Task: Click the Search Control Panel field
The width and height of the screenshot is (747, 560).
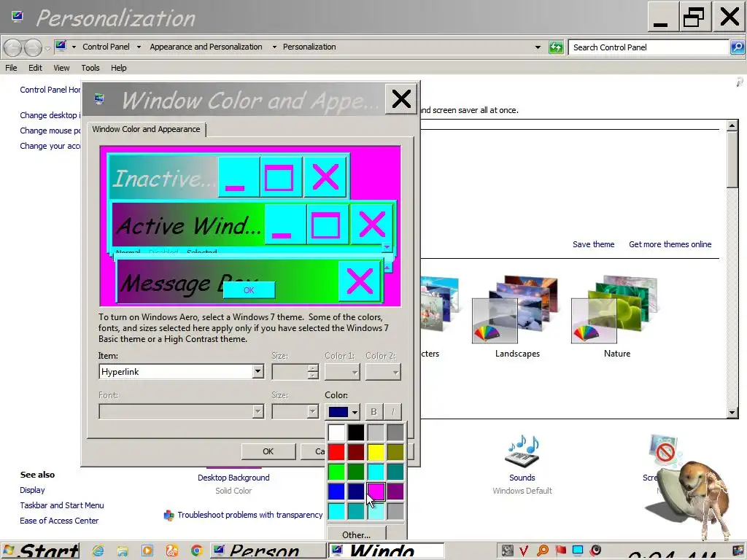Action: [649, 47]
